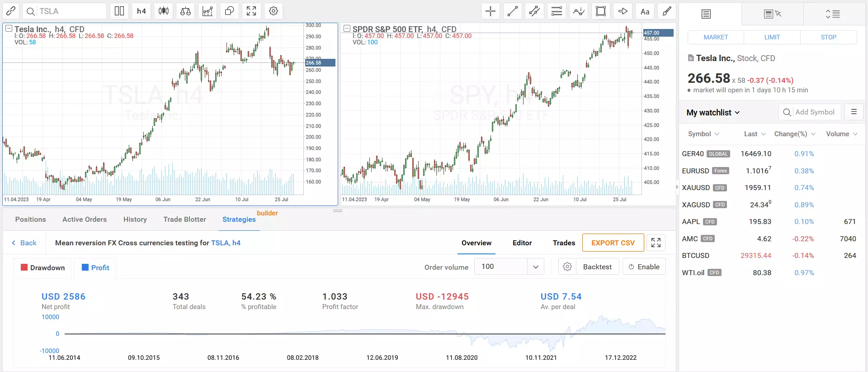This screenshot has height=372, width=868.
Task: Open the watchlist hamburger menu
Action: point(854,112)
